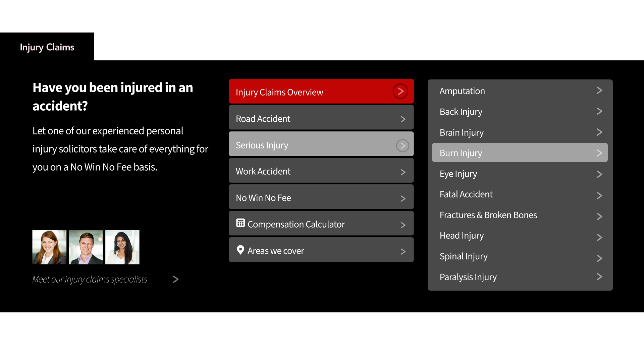Click the arrow next to Meet our specialists

pos(175,279)
